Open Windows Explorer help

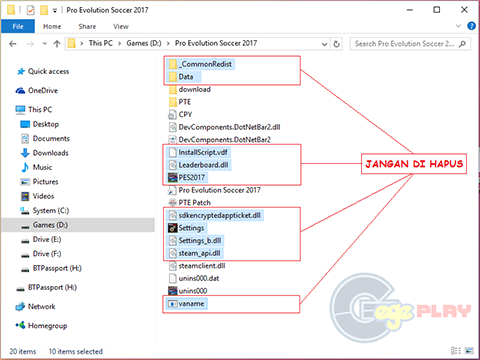(x=471, y=26)
